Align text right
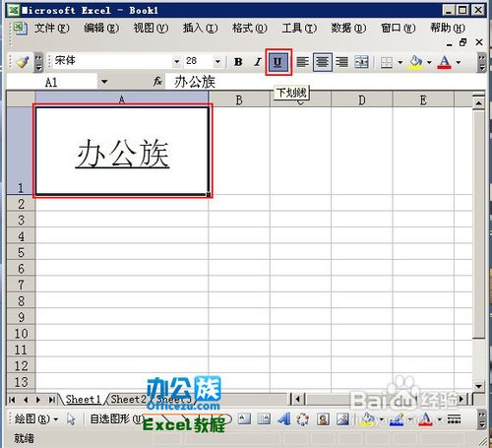The image size is (492, 448). (341, 62)
